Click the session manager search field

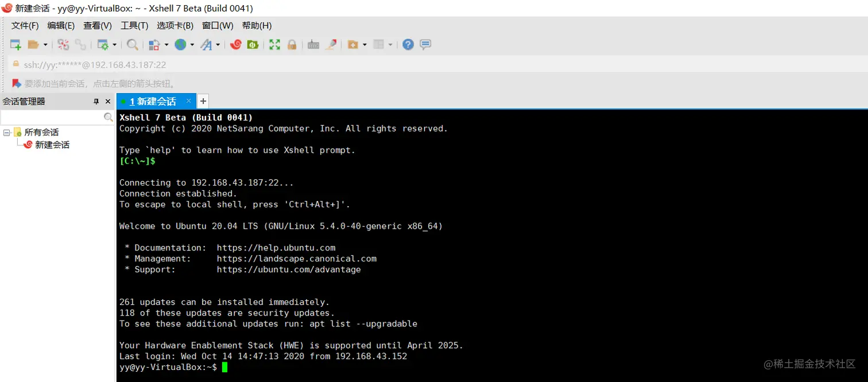(x=52, y=117)
